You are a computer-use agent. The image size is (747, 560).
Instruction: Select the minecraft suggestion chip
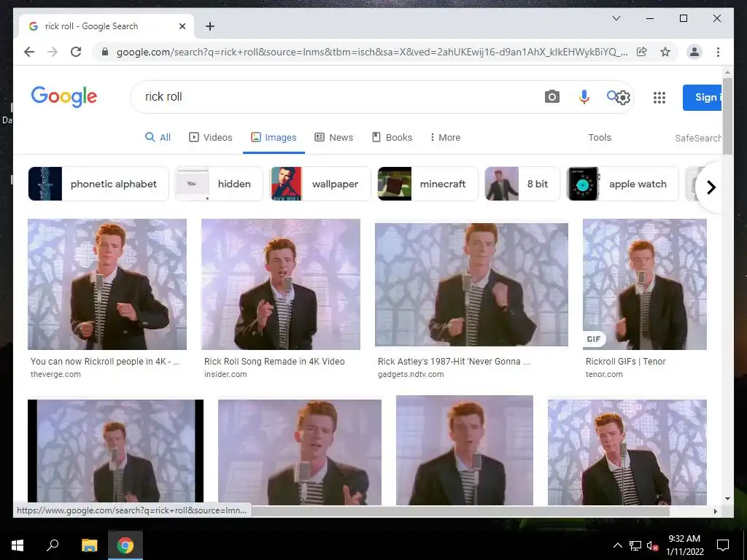427,184
